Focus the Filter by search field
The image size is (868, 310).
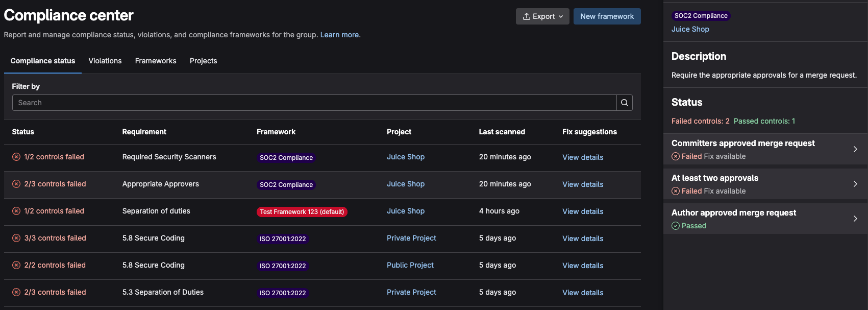pos(314,103)
